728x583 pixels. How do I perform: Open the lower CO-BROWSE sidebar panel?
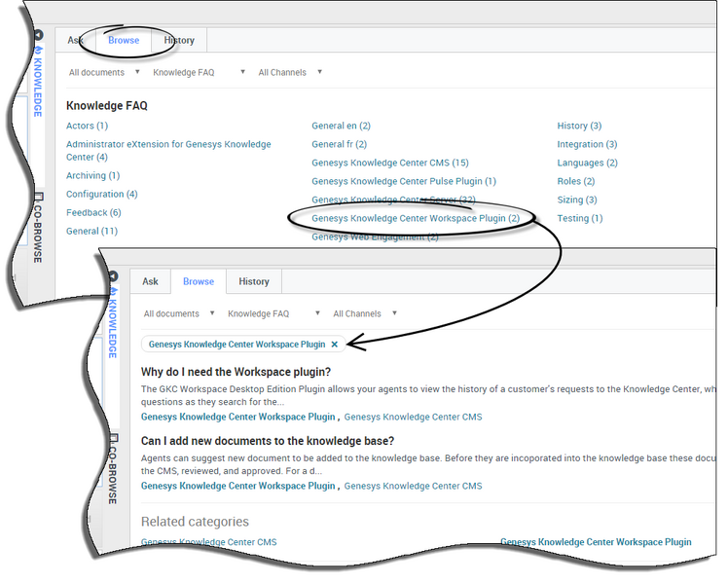point(113,469)
